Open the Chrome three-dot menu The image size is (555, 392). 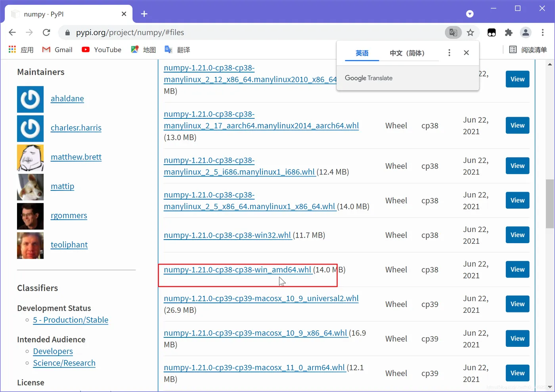coord(543,32)
